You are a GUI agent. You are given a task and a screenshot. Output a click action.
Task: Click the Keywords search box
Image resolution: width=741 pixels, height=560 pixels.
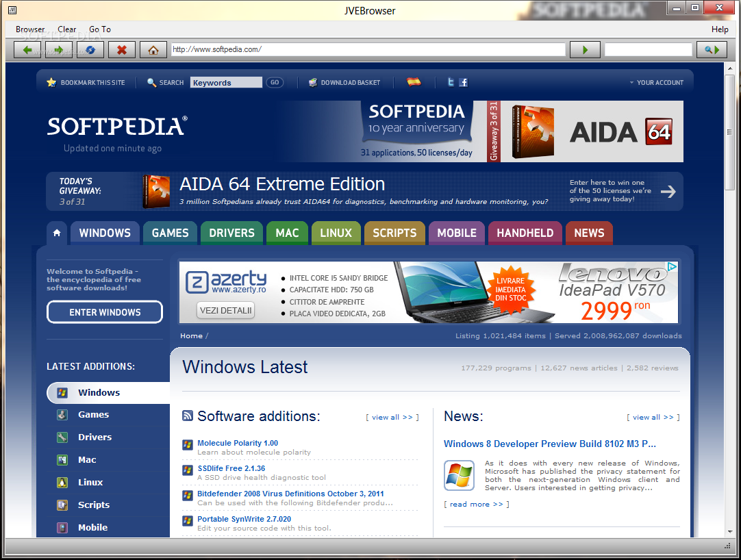(x=226, y=82)
